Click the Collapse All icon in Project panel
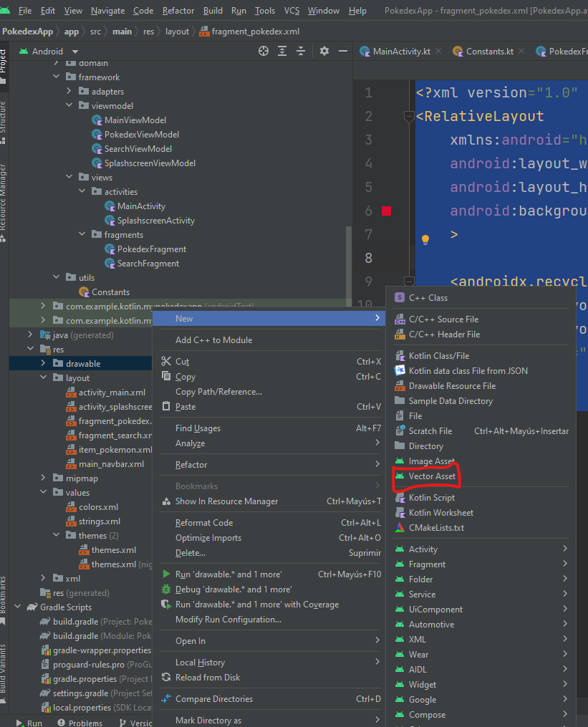This screenshot has height=727, width=588. pyautogui.click(x=302, y=51)
